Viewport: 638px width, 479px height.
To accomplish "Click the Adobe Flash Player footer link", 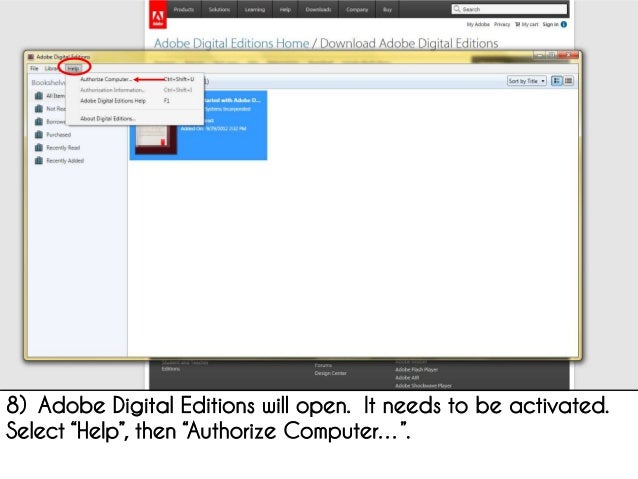I will pos(417,370).
